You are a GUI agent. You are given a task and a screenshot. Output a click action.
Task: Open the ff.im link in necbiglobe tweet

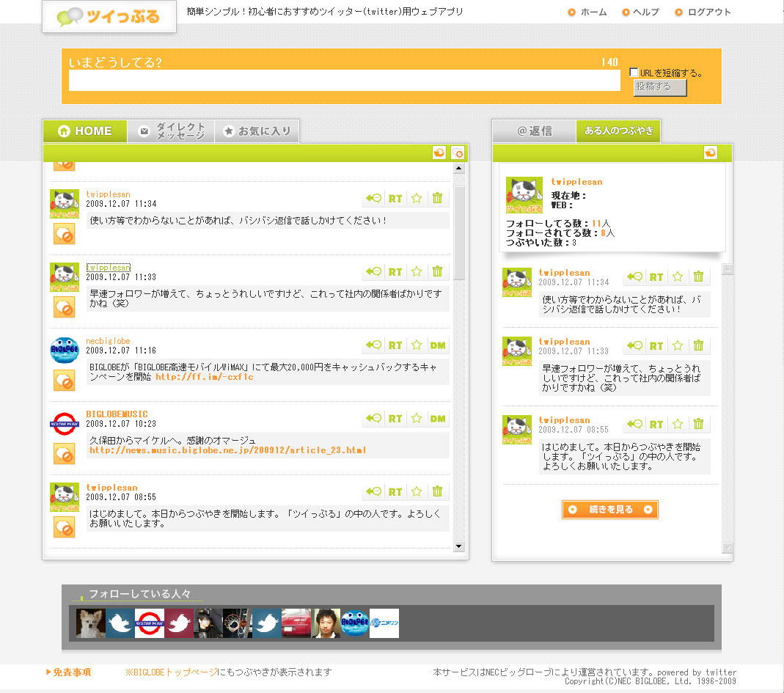point(205,377)
